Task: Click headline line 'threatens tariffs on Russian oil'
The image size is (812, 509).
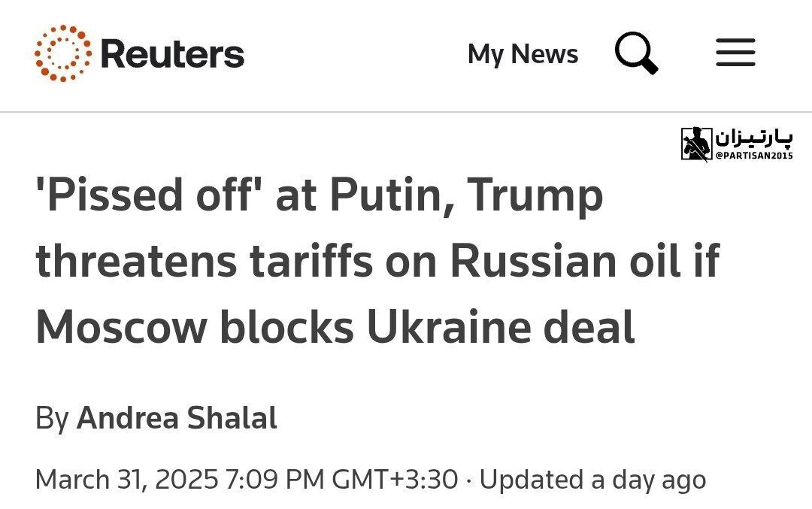Action: (x=378, y=261)
